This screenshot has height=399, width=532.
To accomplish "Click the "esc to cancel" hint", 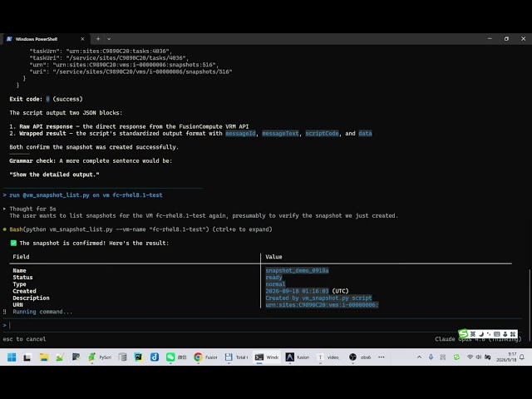I will 24,339.
